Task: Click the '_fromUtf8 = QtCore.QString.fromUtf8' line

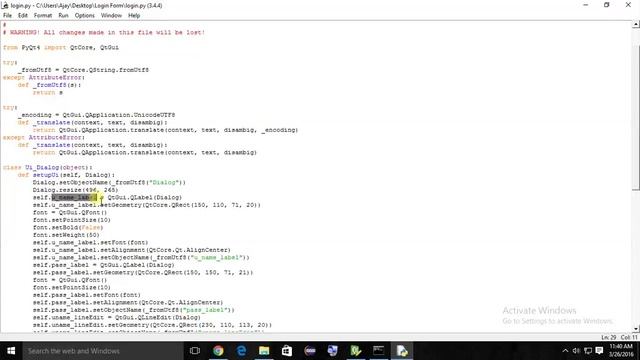Action: (x=83, y=70)
